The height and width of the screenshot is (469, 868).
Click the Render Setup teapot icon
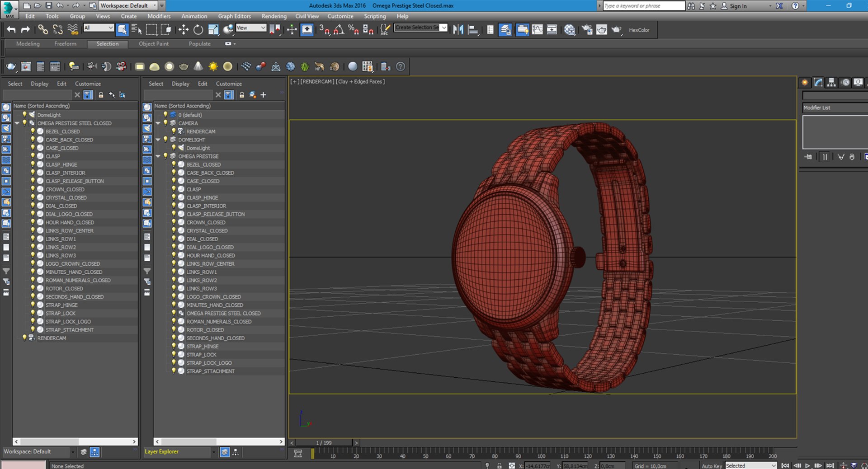click(x=587, y=30)
